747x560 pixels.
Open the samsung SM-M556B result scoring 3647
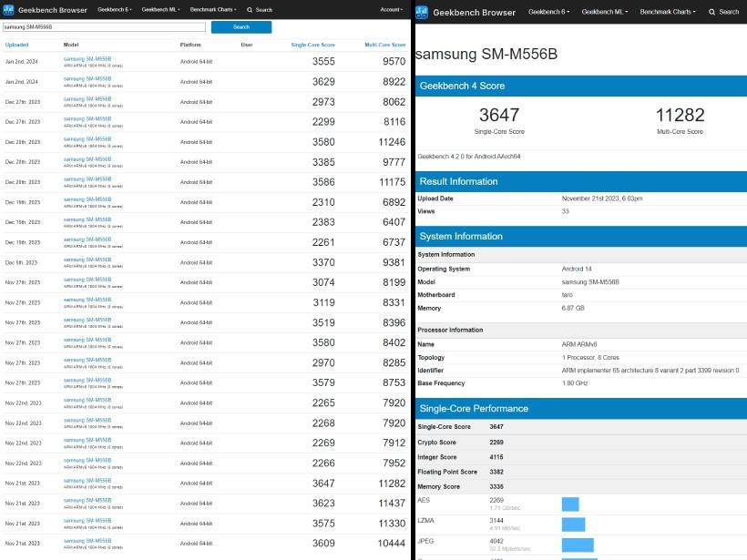(x=87, y=480)
